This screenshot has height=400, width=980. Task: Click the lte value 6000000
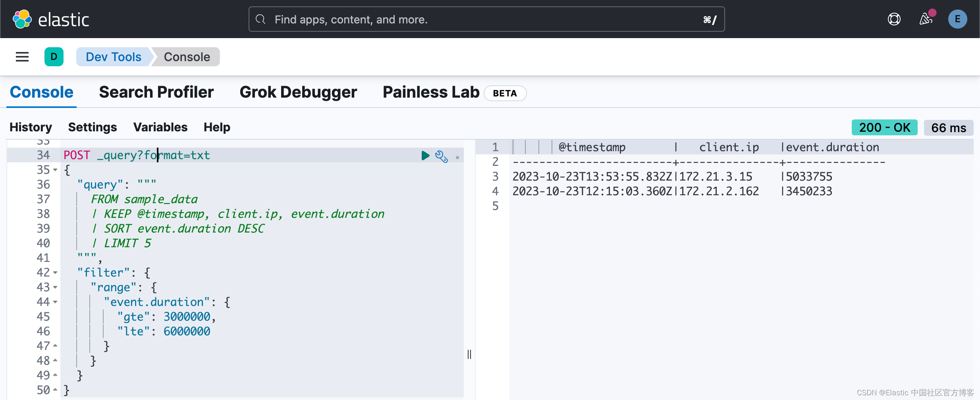point(187,331)
